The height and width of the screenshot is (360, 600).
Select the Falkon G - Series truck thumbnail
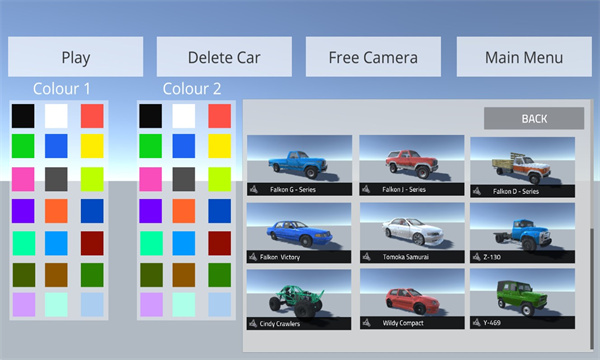pyautogui.click(x=299, y=165)
